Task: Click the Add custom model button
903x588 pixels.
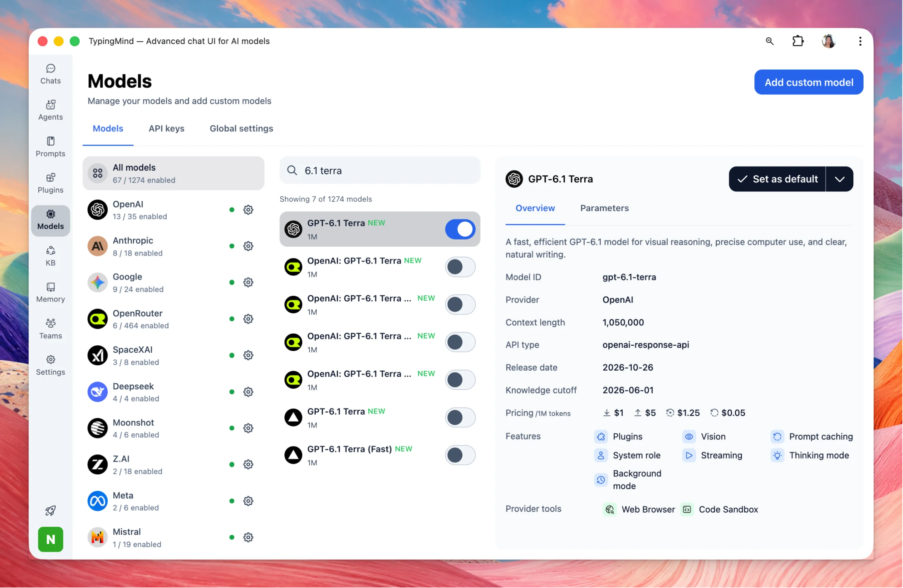Action: (809, 82)
